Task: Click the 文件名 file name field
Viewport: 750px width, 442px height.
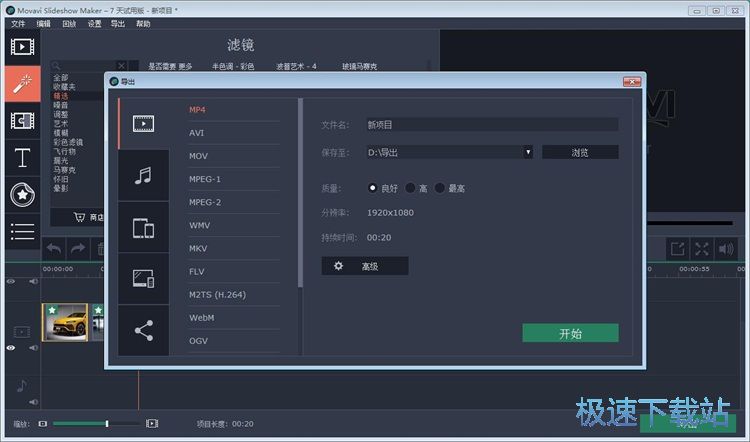Action: click(x=492, y=125)
